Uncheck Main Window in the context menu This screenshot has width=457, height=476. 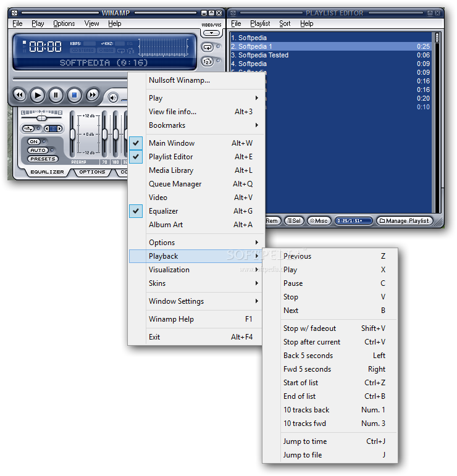(x=196, y=143)
